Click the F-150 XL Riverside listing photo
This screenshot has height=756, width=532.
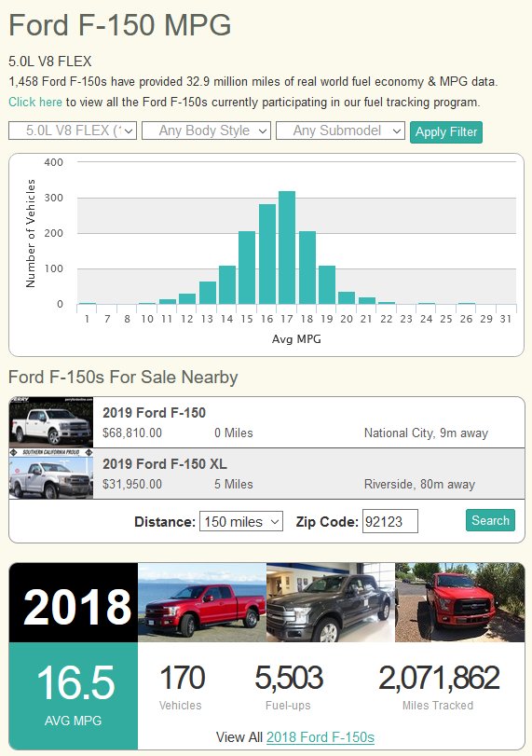pos(51,474)
